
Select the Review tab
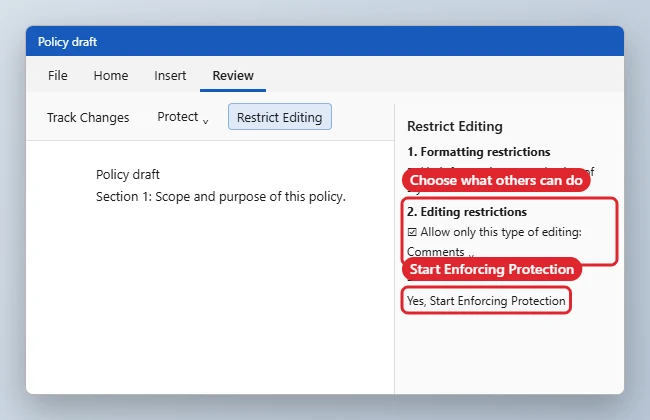click(233, 75)
